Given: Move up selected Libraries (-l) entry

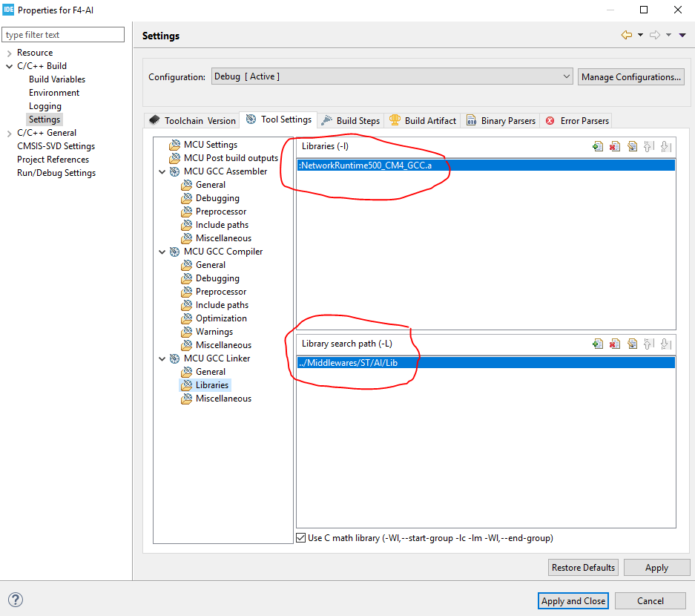Looking at the screenshot, I should tap(649, 146).
